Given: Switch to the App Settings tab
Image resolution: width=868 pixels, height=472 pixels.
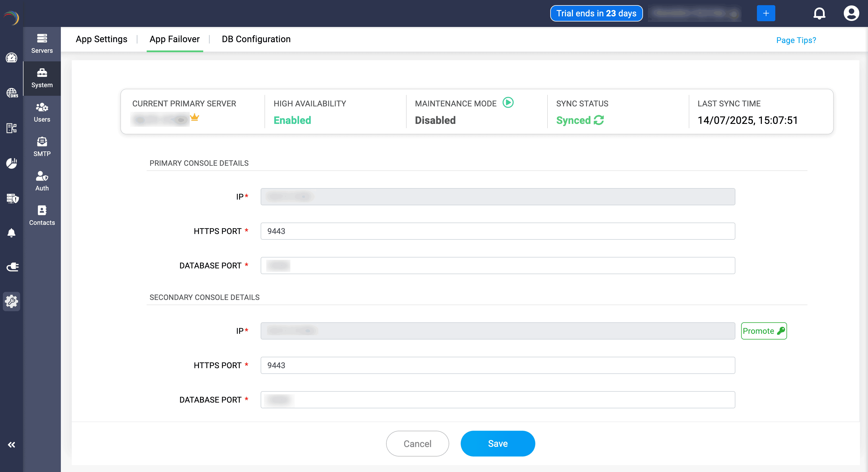Looking at the screenshot, I should (x=101, y=39).
